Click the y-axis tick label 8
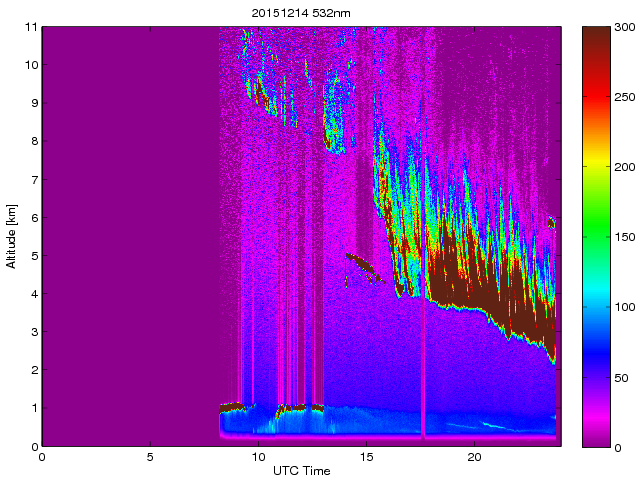 34,141
